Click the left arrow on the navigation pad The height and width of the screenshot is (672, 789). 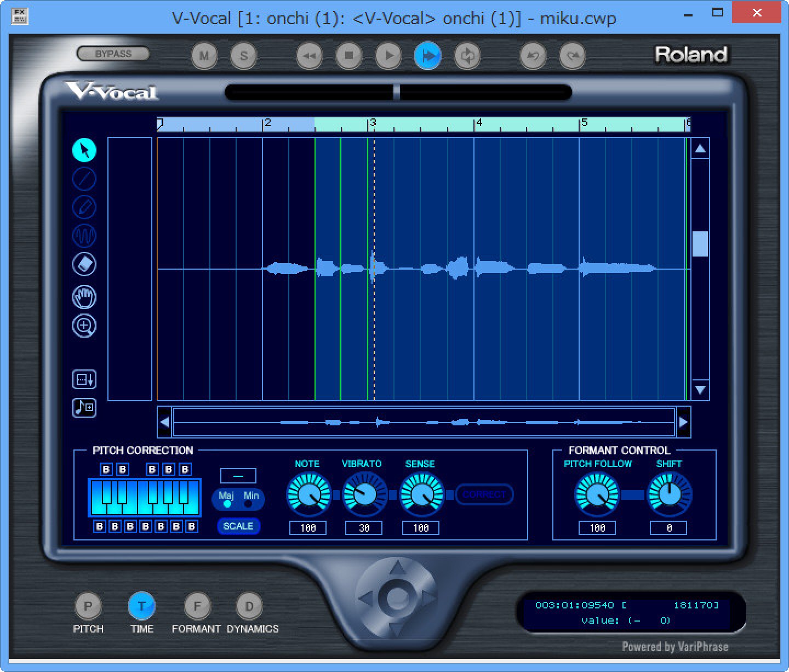[x=367, y=598]
